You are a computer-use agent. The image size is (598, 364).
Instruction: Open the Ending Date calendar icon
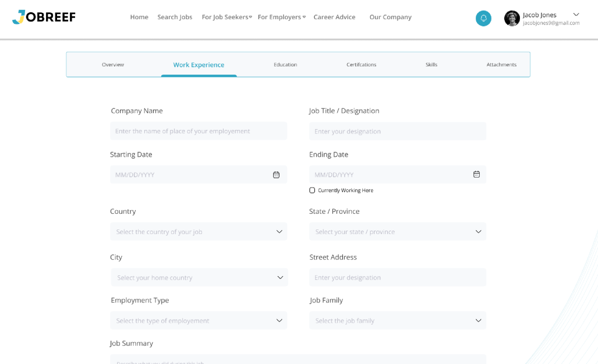(x=476, y=174)
